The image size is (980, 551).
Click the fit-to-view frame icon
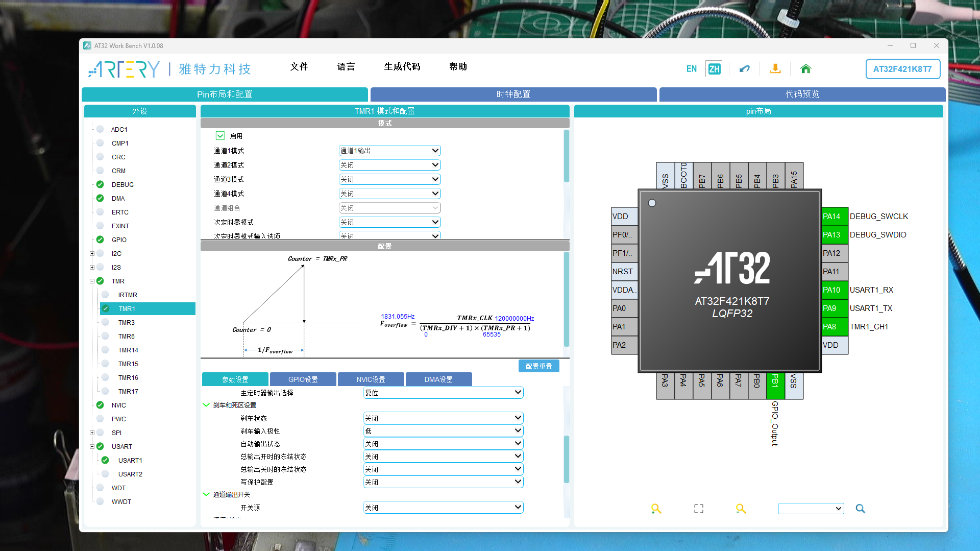coord(699,509)
